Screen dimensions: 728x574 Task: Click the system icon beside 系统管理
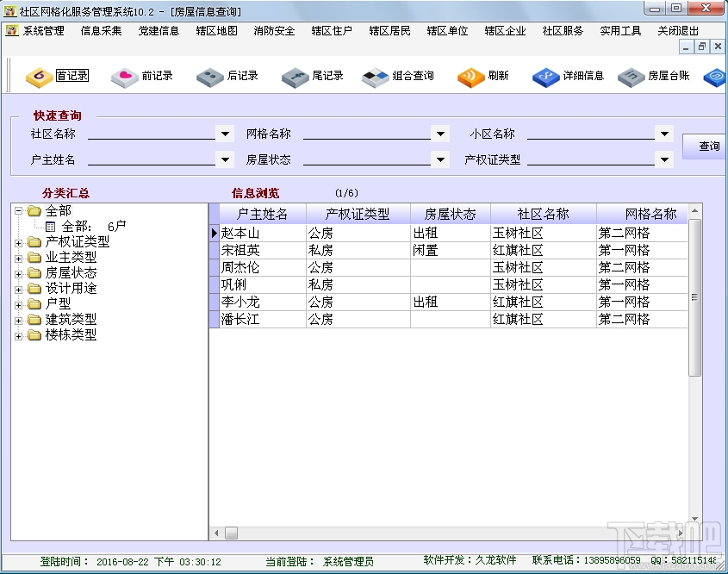(12, 30)
